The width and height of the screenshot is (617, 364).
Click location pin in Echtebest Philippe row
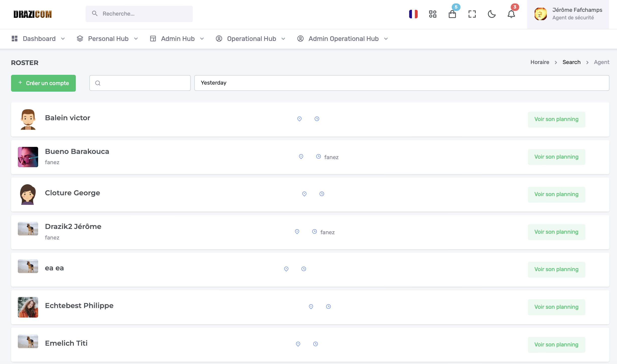[x=311, y=307]
